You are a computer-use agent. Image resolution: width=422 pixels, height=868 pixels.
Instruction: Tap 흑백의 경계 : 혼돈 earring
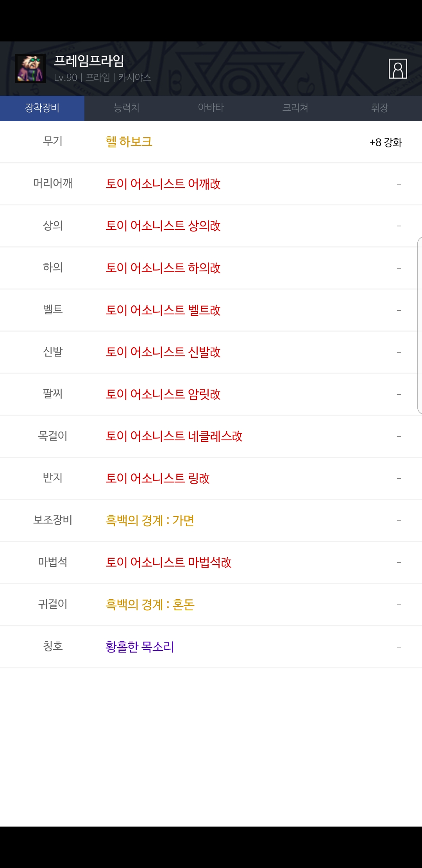(x=150, y=604)
